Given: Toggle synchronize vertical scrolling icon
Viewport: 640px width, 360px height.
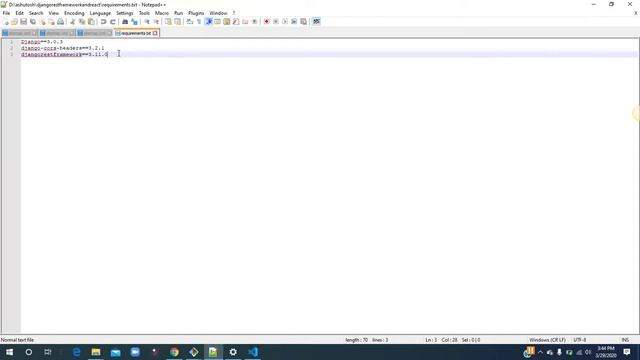Looking at the screenshot, I should point(168,22).
